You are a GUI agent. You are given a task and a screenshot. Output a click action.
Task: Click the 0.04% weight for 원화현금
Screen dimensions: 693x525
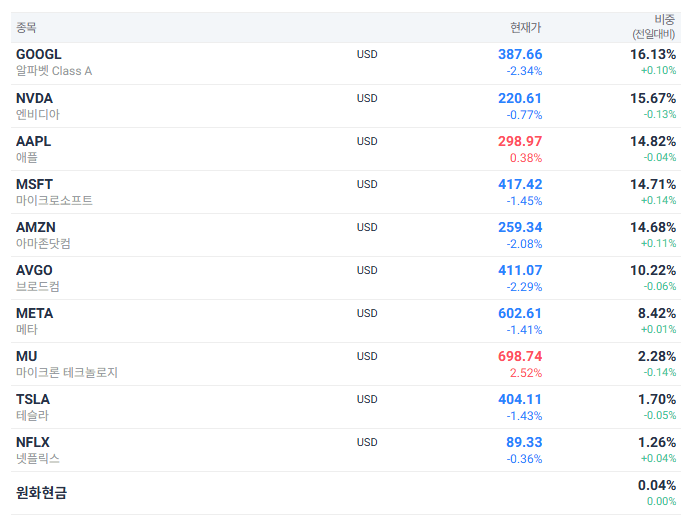(x=657, y=485)
